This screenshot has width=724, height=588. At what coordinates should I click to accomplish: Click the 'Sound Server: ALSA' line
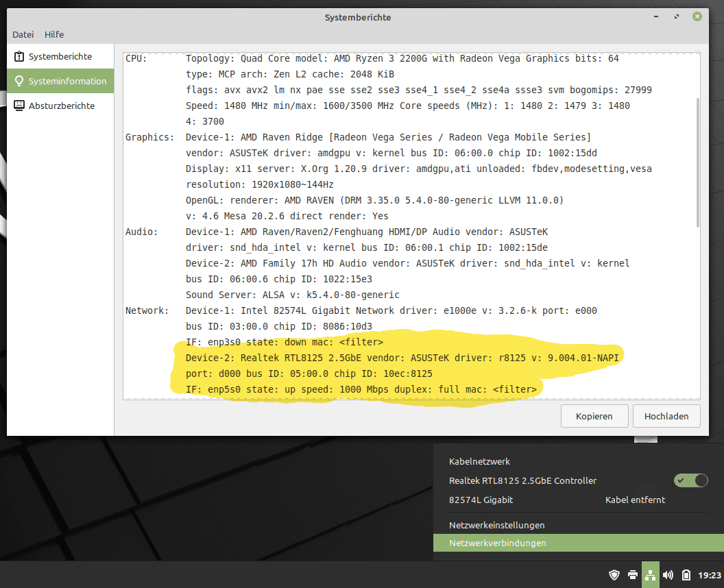click(x=292, y=295)
